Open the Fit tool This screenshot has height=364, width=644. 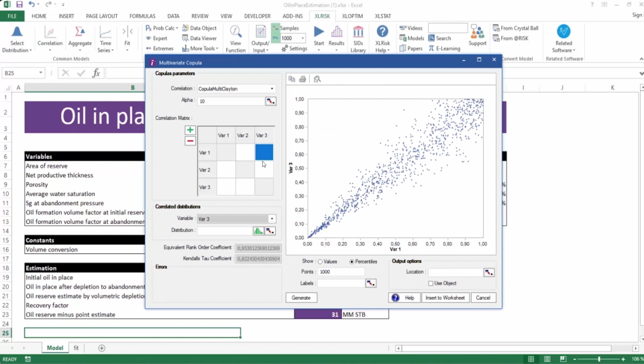click(x=127, y=40)
